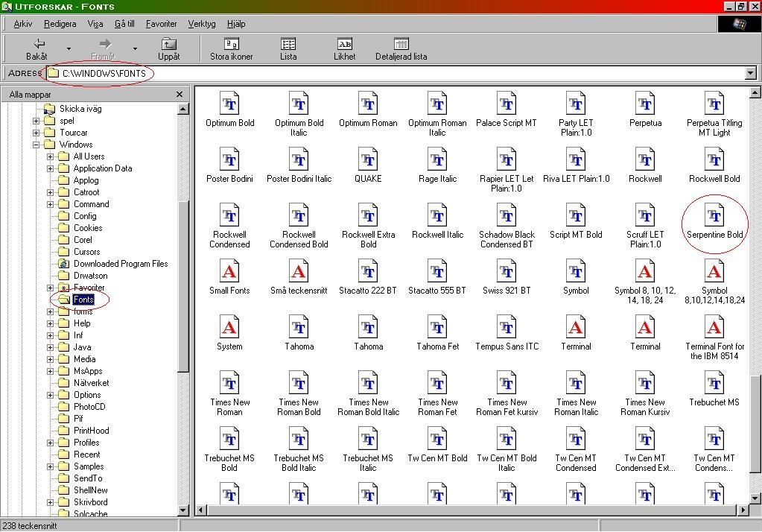Select the Serpentine Bold font icon

pos(714,216)
